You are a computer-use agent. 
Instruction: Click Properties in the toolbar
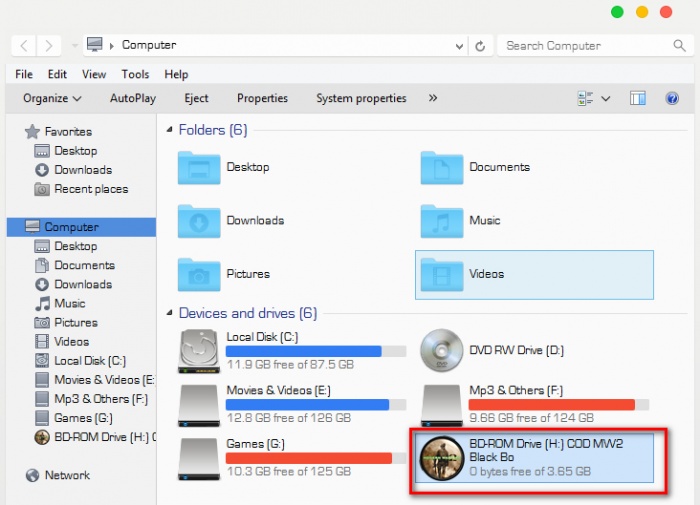pyautogui.click(x=262, y=98)
